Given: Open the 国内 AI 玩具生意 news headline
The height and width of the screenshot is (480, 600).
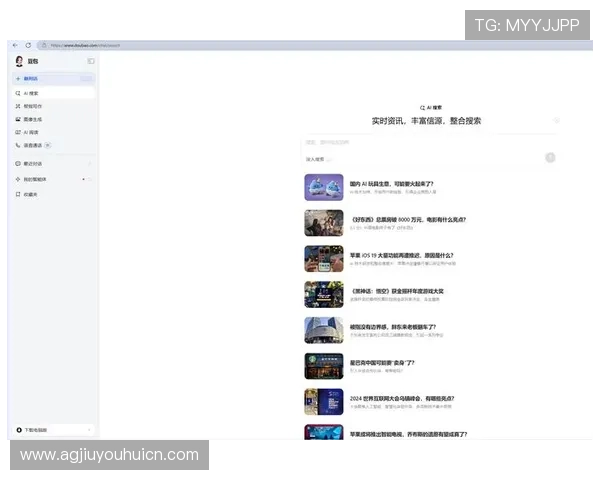Looking at the screenshot, I should pyautogui.click(x=391, y=184).
